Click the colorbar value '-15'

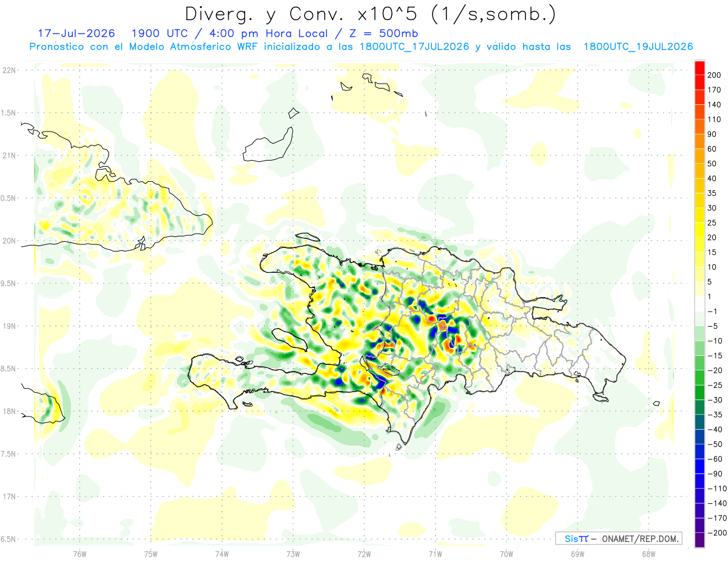[x=715, y=355]
